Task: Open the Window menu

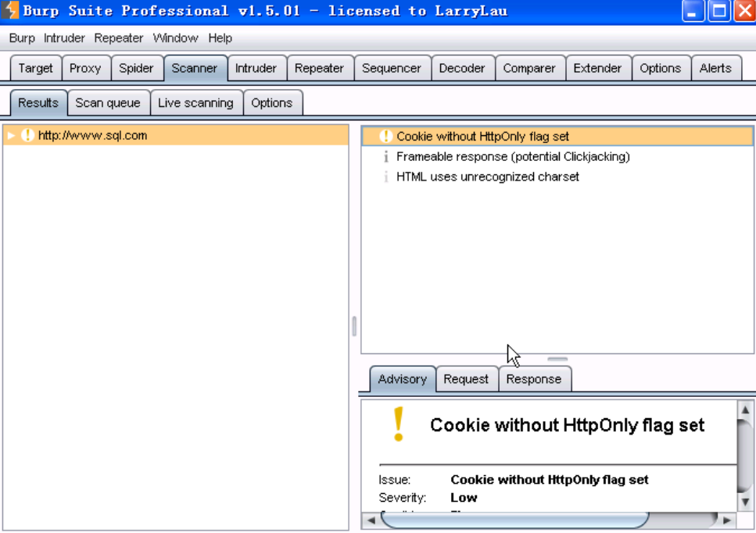Action: [175, 38]
